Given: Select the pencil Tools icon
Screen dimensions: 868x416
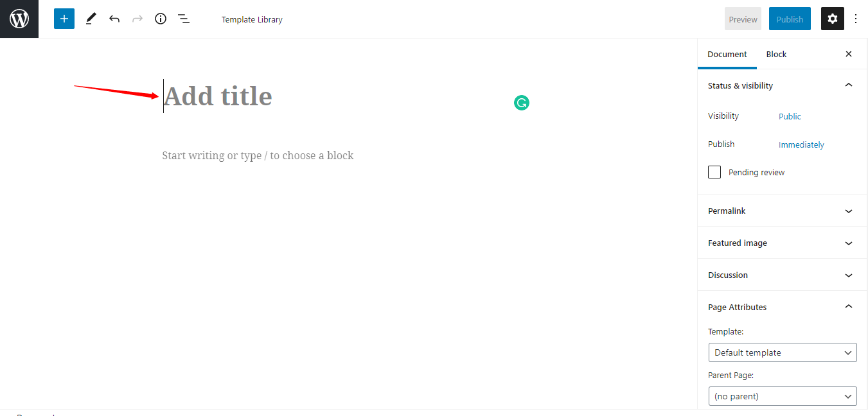Looking at the screenshot, I should click(91, 19).
